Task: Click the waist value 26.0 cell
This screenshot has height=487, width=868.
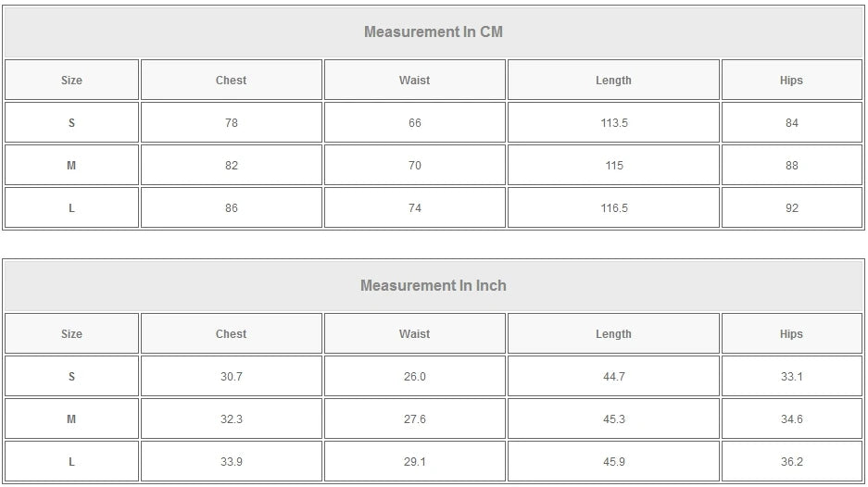Action: (414, 377)
